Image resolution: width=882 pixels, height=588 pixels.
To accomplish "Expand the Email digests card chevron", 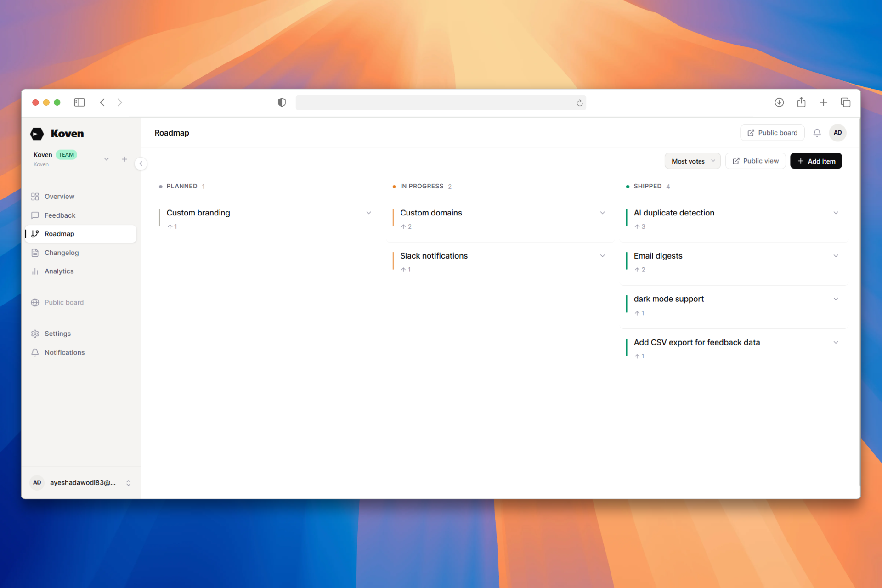I will pyautogui.click(x=836, y=256).
